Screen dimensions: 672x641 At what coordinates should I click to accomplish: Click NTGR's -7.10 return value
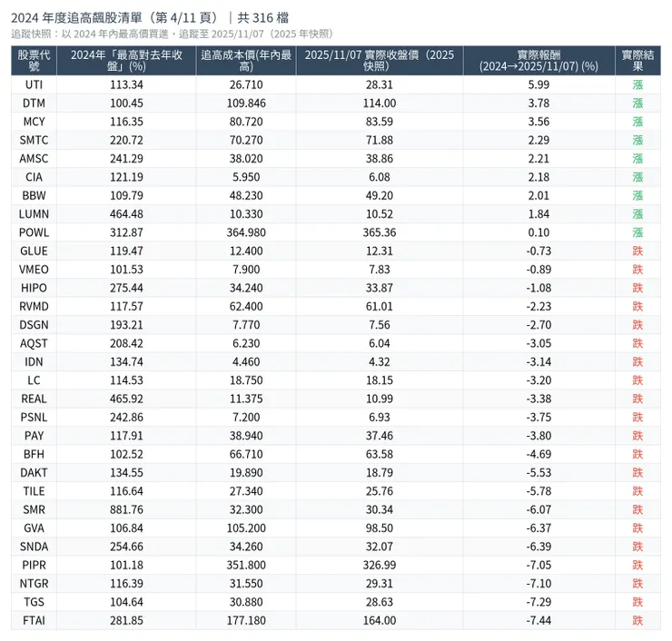coord(539,583)
